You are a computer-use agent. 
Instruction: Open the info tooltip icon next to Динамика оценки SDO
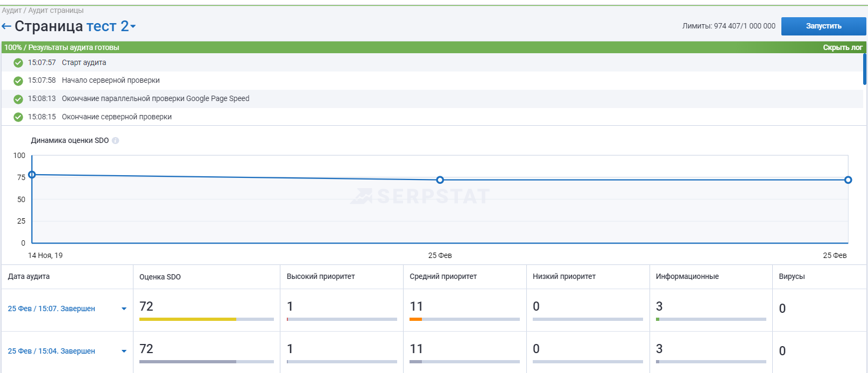click(x=115, y=140)
